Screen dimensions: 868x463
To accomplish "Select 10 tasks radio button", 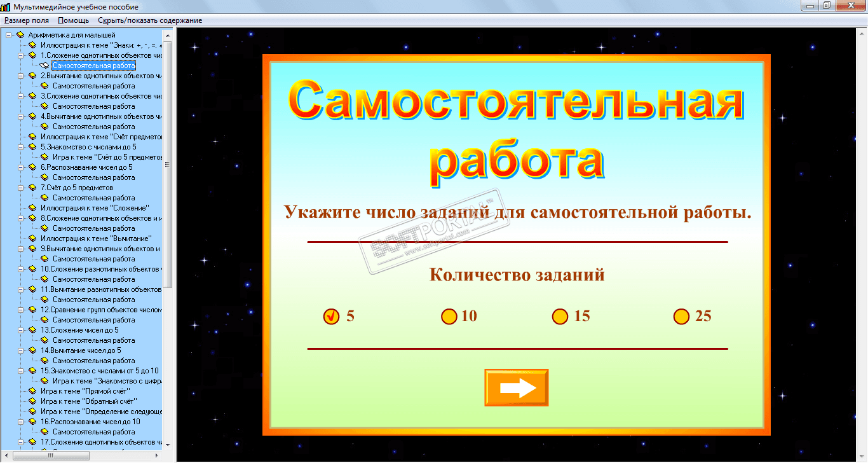I will pos(449,316).
